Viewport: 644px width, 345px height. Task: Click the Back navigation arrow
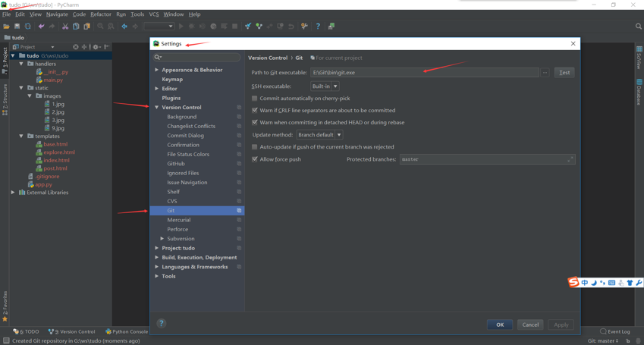pos(124,27)
